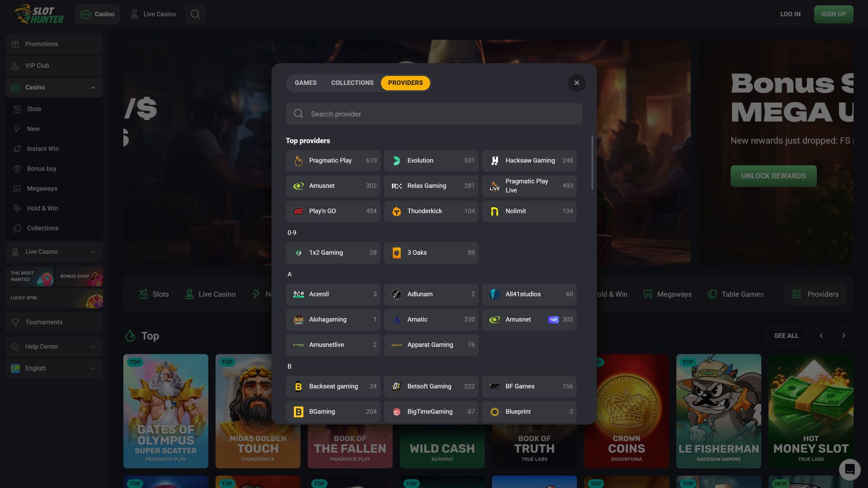868x488 pixels.
Task: Open the Gates of Olympus game thumbnail
Action: [x=165, y=411]
